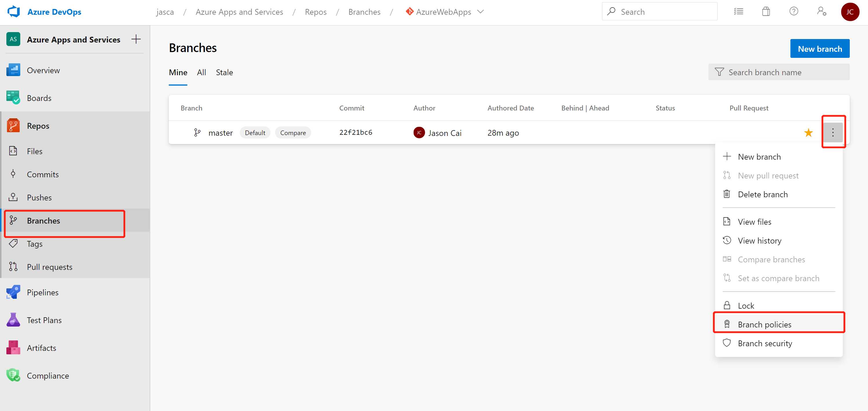Click author name Jason Cai
The width and height of the screenshot is (868, 411).
(x=444, y=133)
